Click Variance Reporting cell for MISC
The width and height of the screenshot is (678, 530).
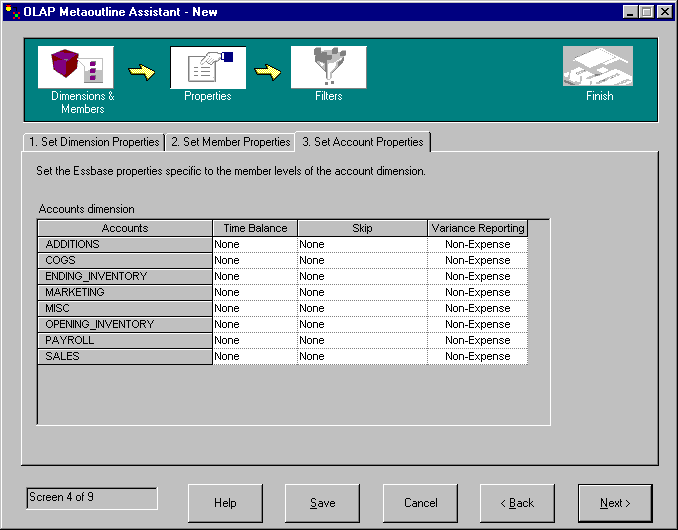pyautogui.click(x=478, y=308)
